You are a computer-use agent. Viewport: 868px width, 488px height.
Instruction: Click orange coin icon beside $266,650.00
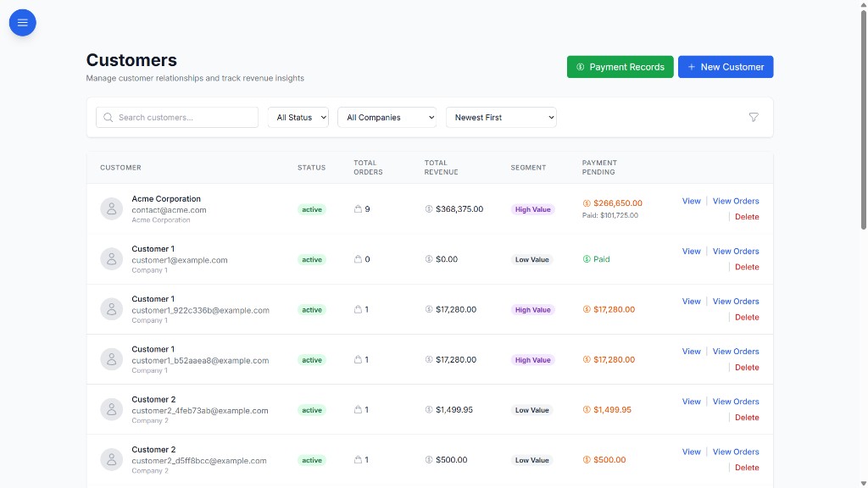(587, 203)
